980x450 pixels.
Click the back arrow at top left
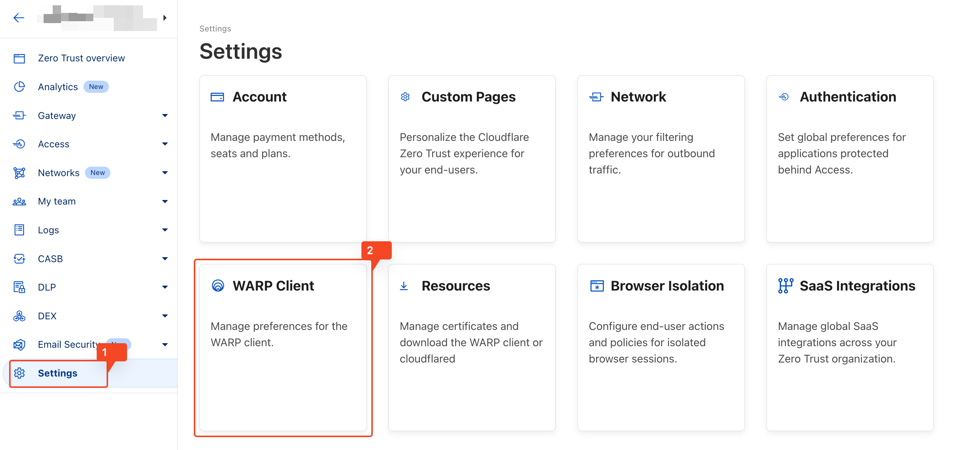point(19,17)
